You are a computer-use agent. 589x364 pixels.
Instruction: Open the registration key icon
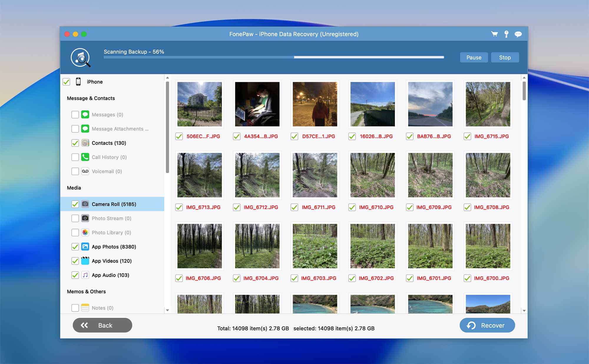coord(506,34)
